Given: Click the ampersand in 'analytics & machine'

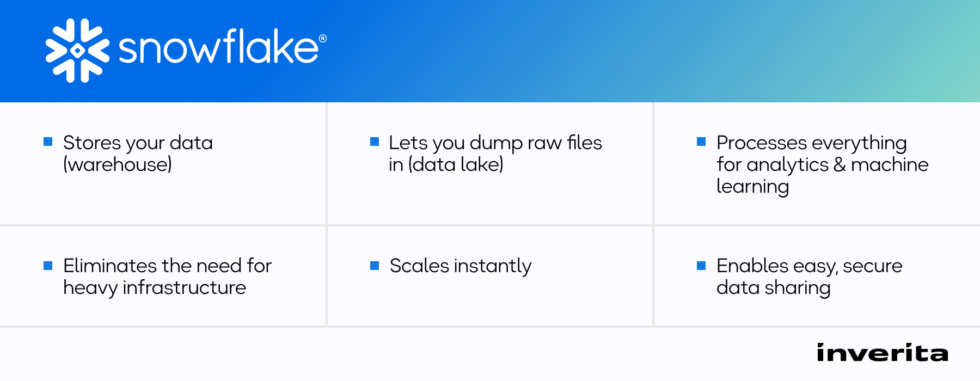Looking at the screenshot, I should [840, 164].
